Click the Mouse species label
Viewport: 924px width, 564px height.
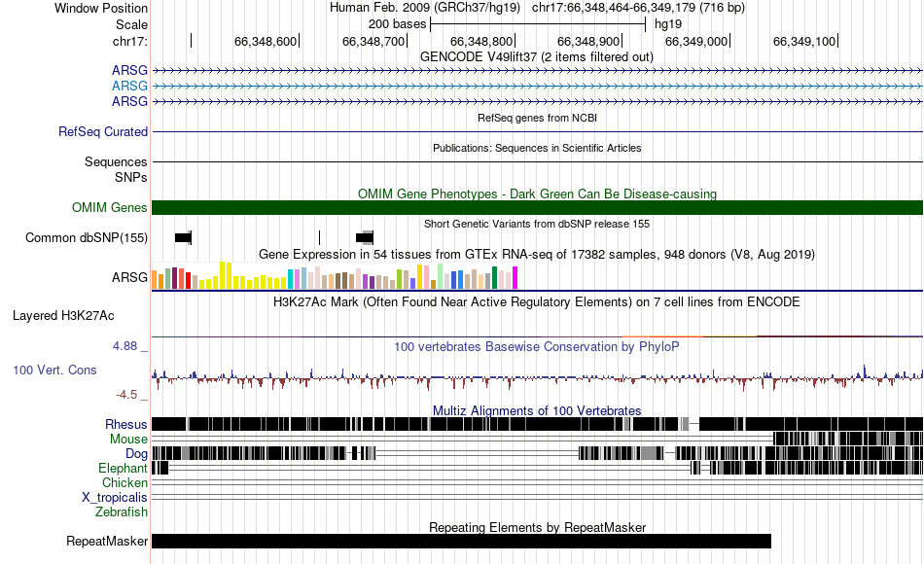click(x=128, y=440)
